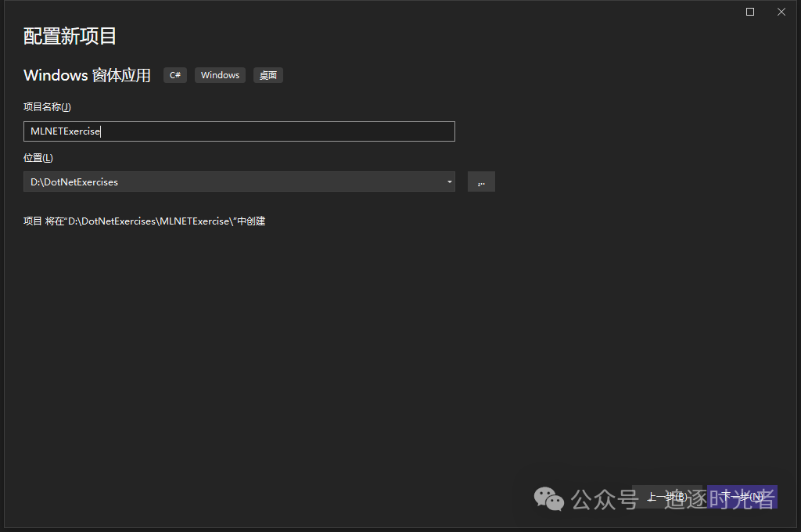This screenshot has height=532, width=801.
Task: Close the configure new project dialog
Action: point(781,12)
